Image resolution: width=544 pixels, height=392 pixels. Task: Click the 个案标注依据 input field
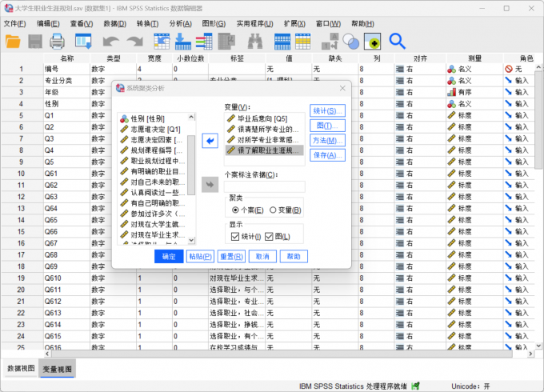pyautogui.click(x=264, y=186)
